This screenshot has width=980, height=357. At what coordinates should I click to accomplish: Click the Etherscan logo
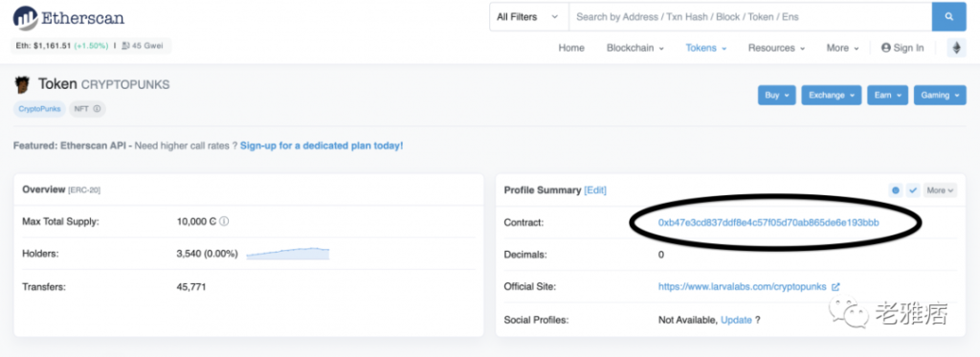69,17
